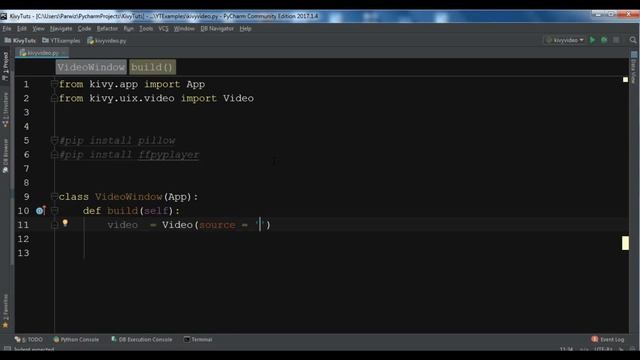Collapse the import block fold marker on line 1
640x360 pixels.
54,84
